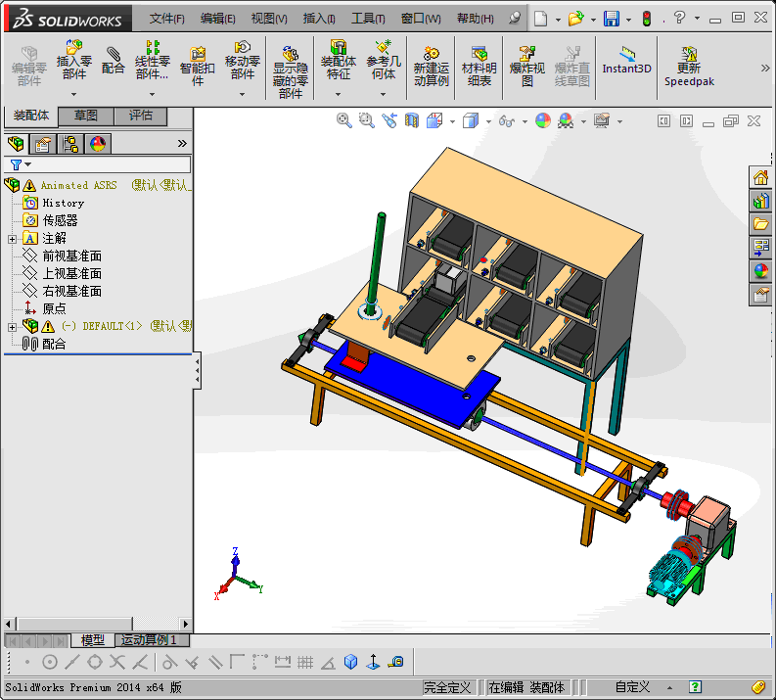Click the filter funnel in tree search box
This screenshot has width=776, height=700.
tap(16, 164)
